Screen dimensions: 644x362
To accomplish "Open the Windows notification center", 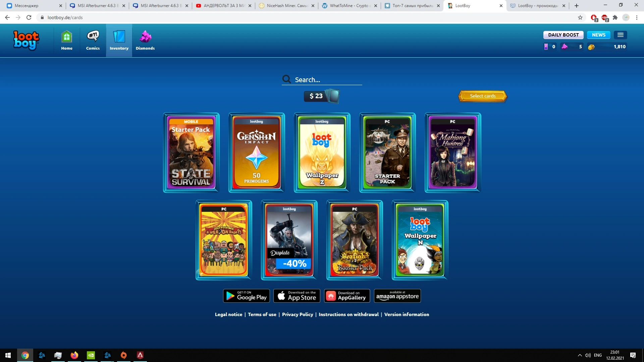I will click(x=633, y=355).
